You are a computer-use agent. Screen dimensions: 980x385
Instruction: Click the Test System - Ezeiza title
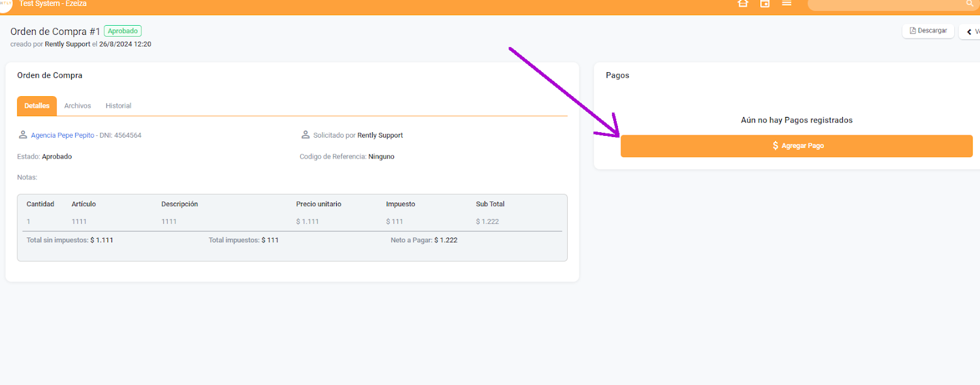(53, 4)
